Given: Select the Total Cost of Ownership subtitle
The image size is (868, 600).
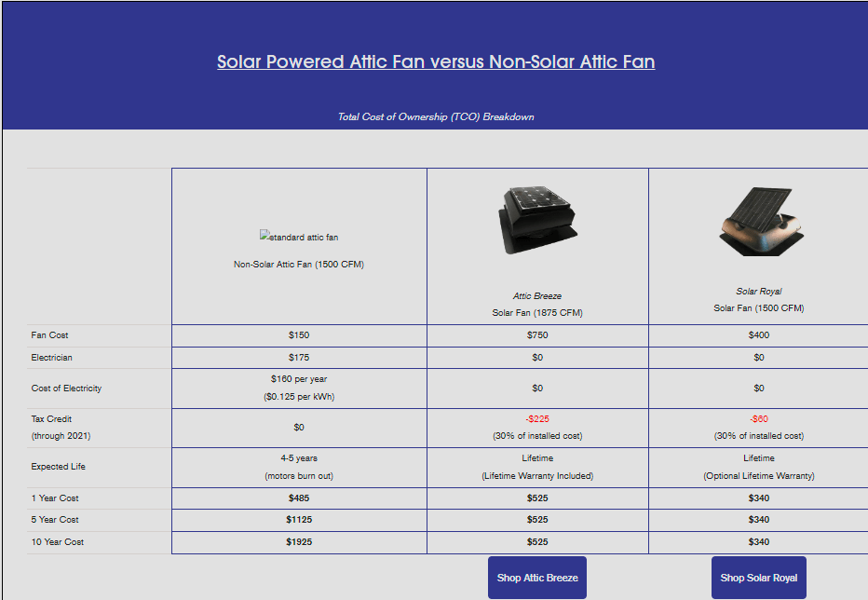Looking at the screenshot, I should tap(434, 116).
